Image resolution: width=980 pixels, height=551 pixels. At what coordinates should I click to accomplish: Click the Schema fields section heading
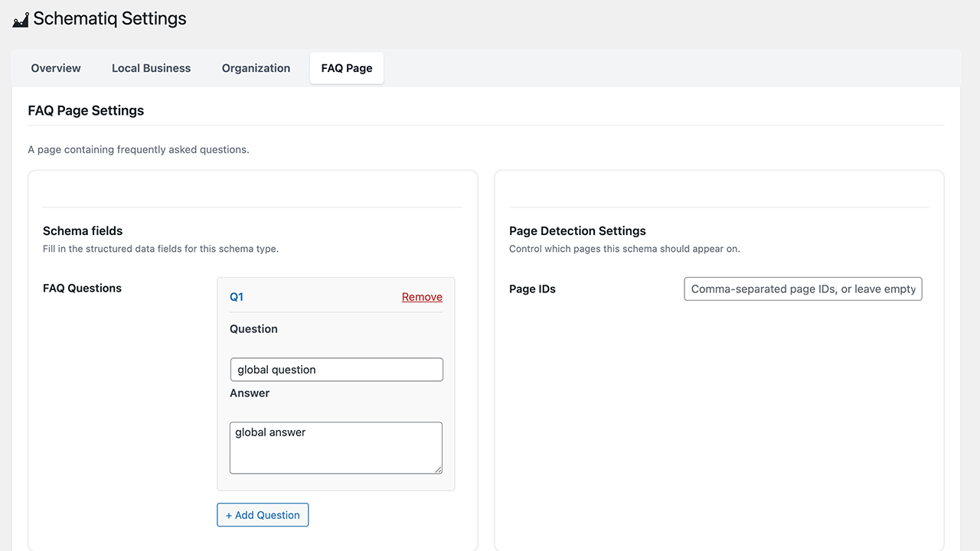pos(83,230)
